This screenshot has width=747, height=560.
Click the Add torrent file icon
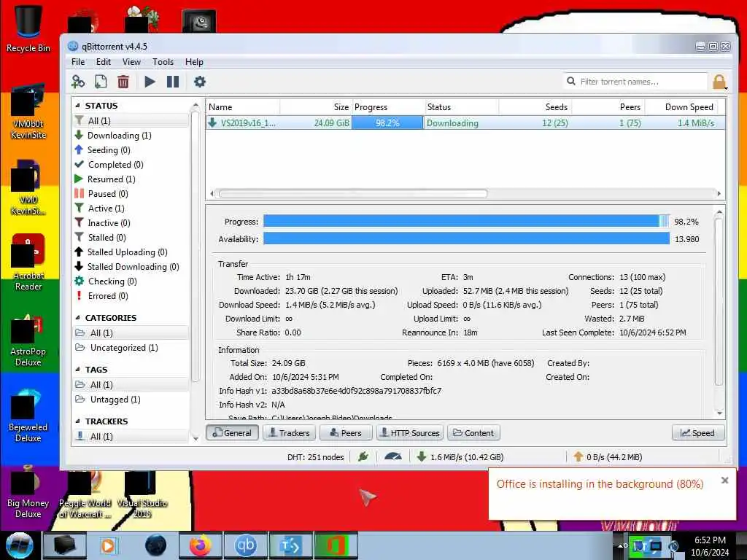(101, 82)
